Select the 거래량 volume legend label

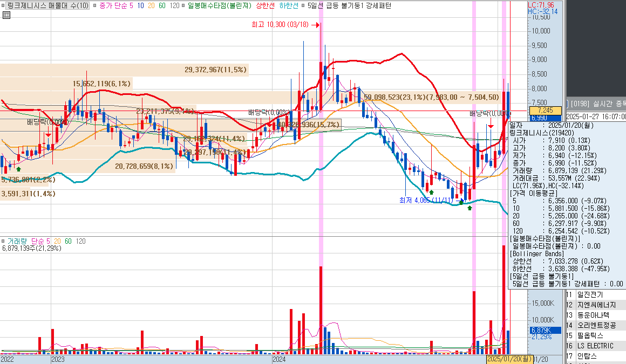[17, 241]
